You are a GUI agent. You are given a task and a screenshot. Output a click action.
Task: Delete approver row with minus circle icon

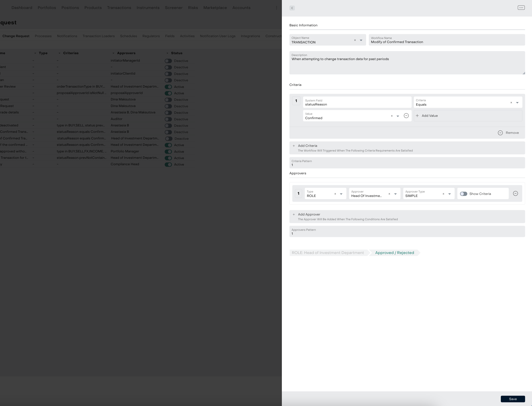point(515,194)
